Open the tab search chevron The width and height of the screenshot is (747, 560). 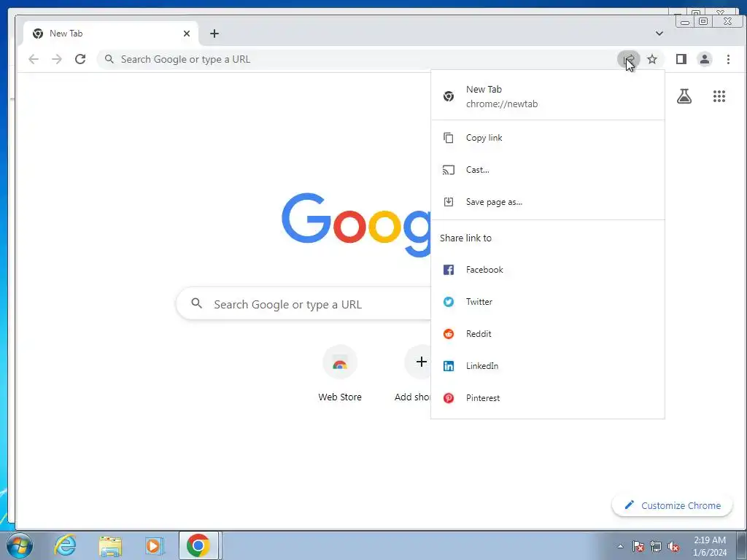click(x=659, y=34)
